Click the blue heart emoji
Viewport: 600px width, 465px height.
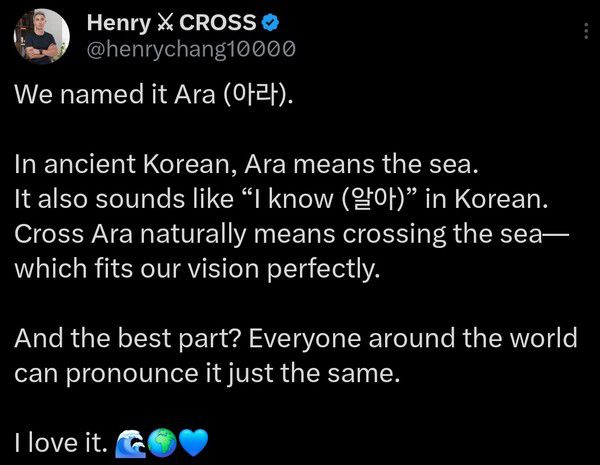coord(192,441)
